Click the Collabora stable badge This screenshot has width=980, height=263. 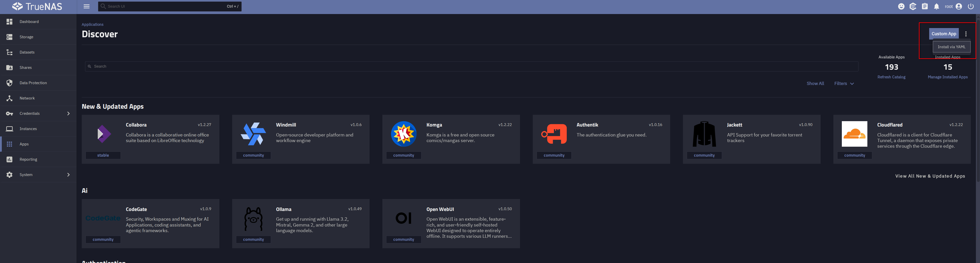(x=103, y=155)
